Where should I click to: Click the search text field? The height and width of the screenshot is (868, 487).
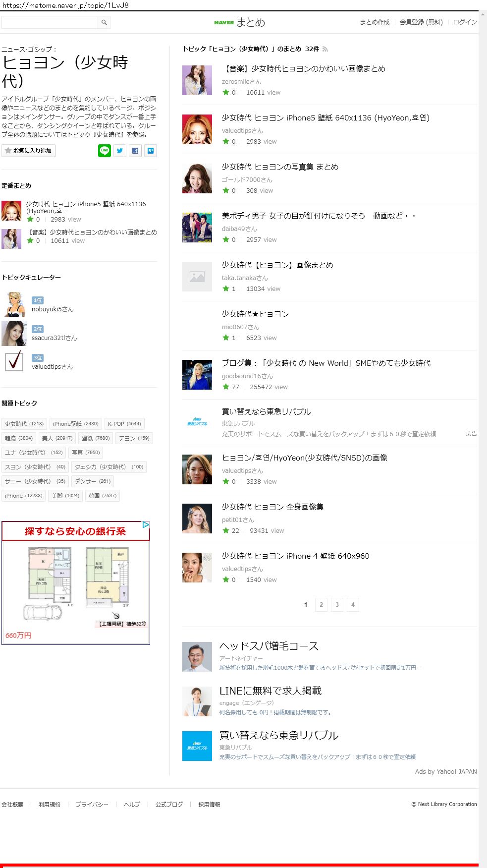[x=50, y=22]
